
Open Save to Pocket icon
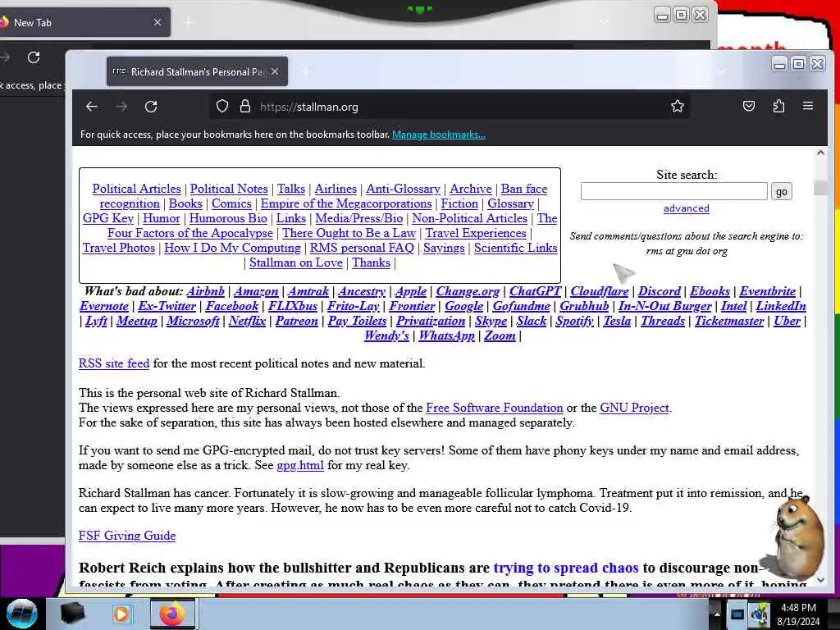click(x=749, y=106)
